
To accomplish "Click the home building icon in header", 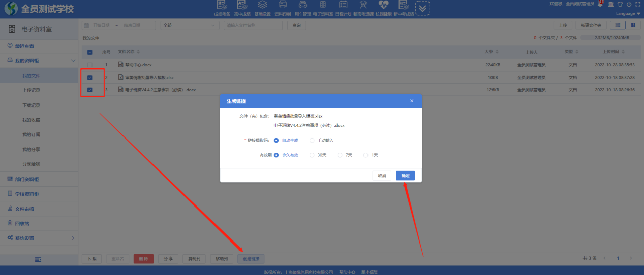I will 610,4.
